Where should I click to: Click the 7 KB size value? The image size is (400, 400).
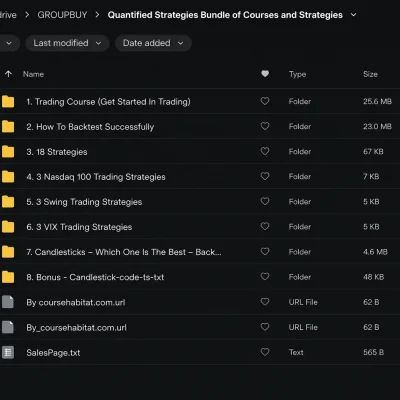pos(371,177)
